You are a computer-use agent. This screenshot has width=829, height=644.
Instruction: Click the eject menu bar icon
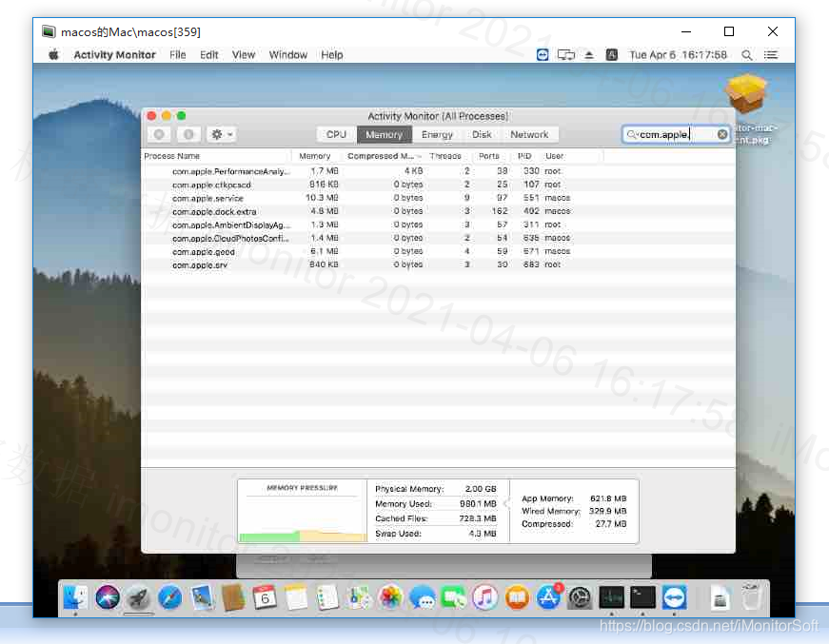[589, 54]
